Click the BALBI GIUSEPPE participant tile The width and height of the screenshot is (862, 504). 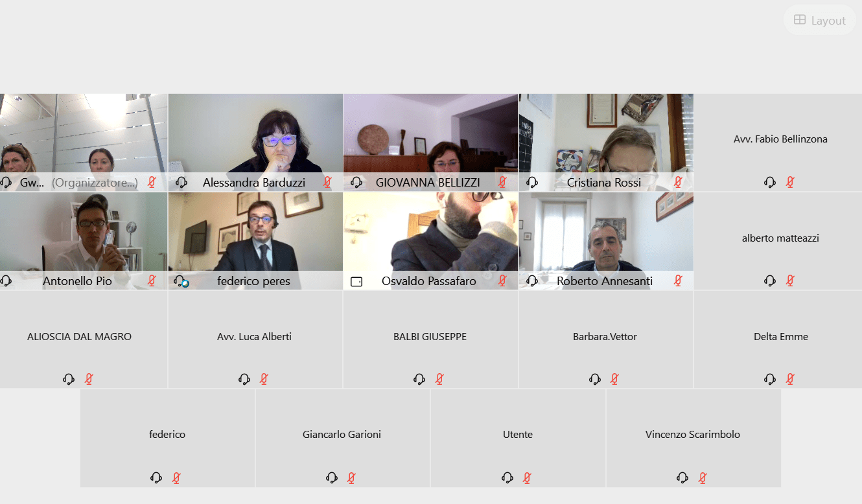pos(430,339)
